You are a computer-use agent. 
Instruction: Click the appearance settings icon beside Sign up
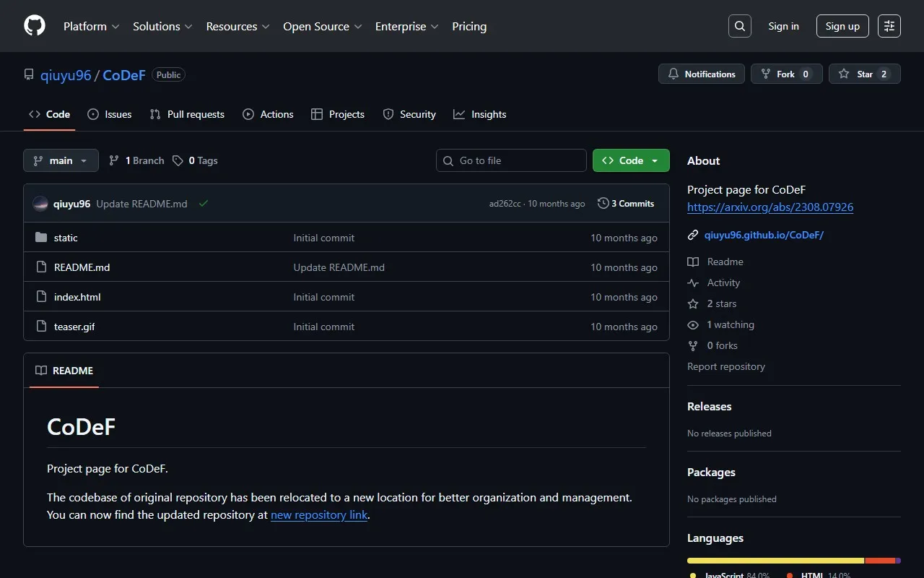pyautogui.click(x=889, y=26)
